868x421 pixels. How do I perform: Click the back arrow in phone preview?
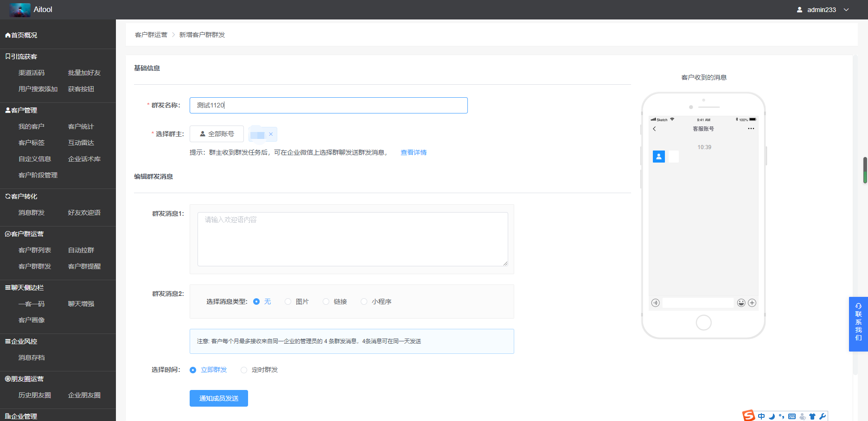point(654,129)
